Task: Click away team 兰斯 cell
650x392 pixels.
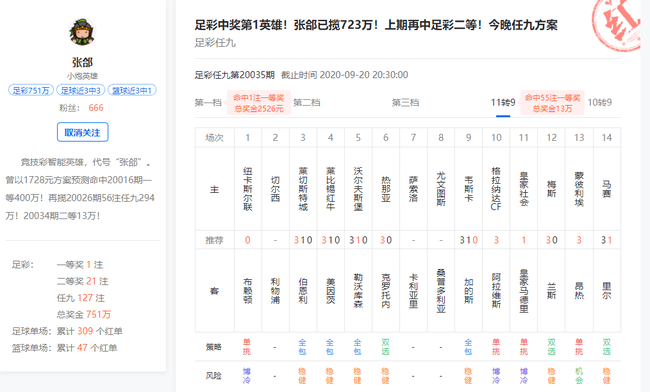Action: pos(551,291)
